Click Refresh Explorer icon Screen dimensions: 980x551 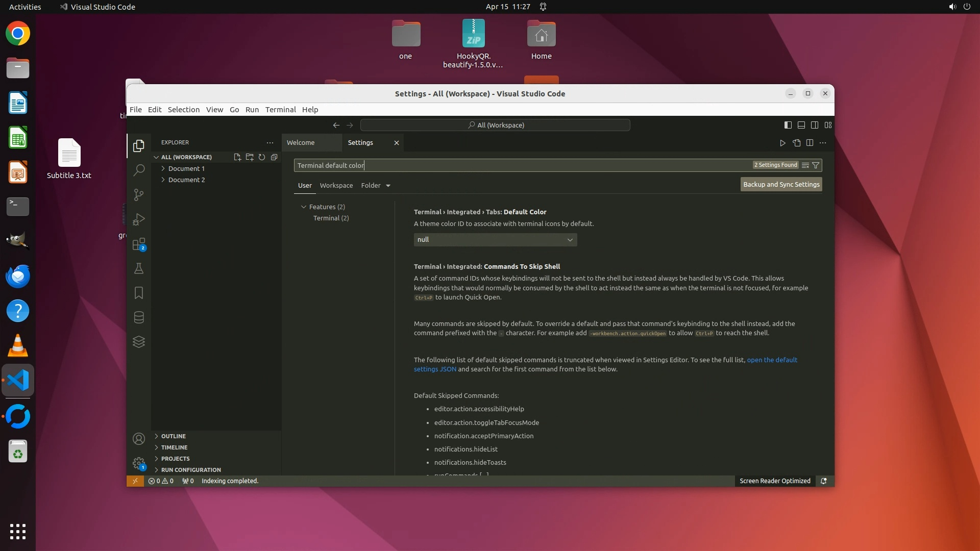[262, 157]
